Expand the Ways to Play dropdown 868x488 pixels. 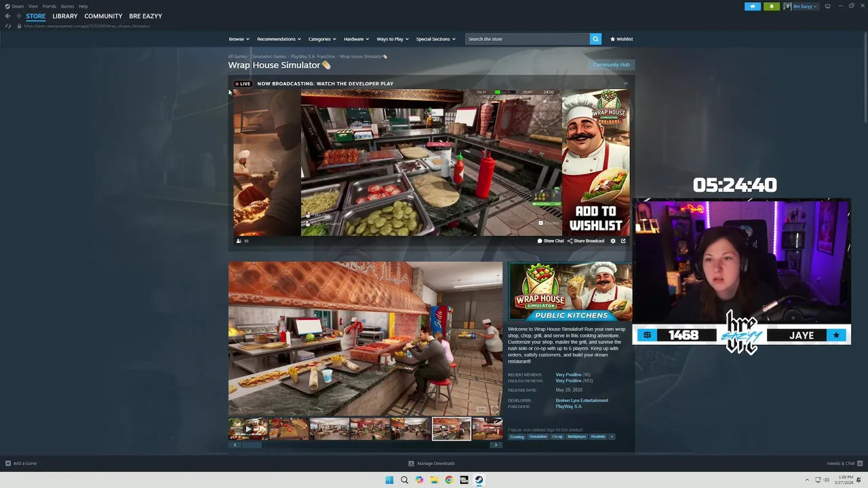393,39
